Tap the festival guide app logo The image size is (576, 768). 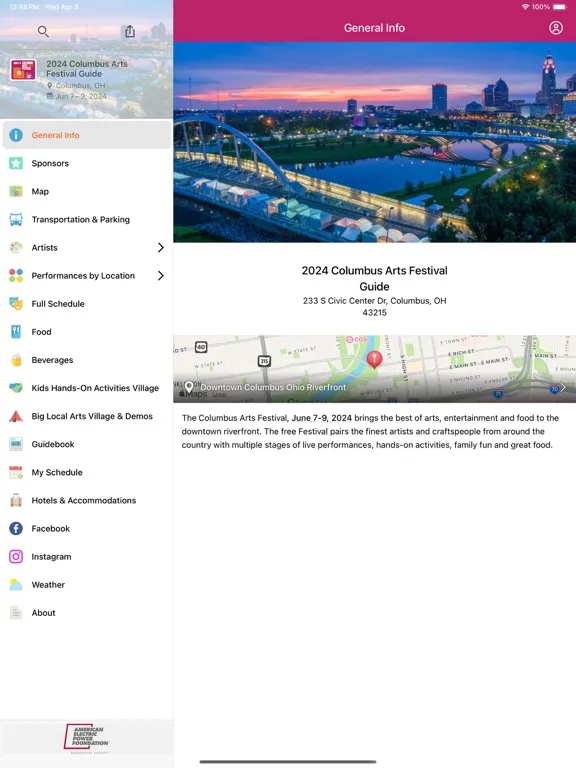click(x=23, y=70)
